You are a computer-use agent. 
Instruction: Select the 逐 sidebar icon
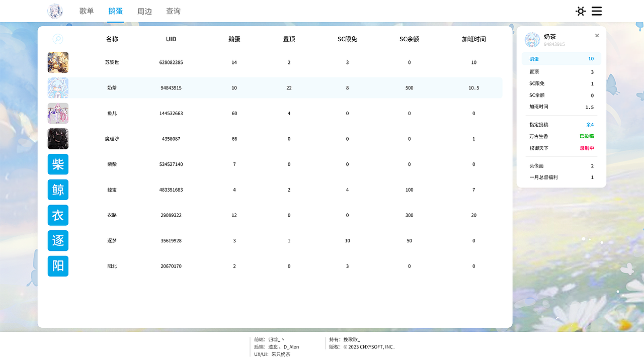tap(58, 240)
